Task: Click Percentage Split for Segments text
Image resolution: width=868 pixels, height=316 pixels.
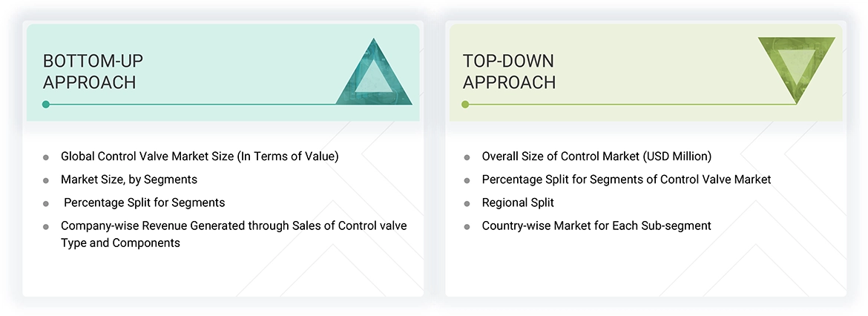Action: (x=144, y=203)
